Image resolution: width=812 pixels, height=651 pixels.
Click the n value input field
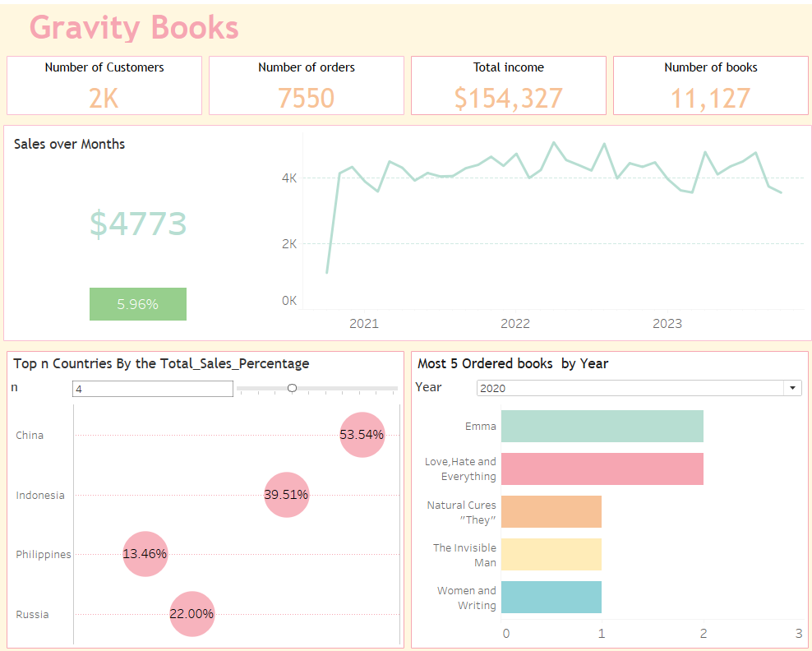[152, 388]
